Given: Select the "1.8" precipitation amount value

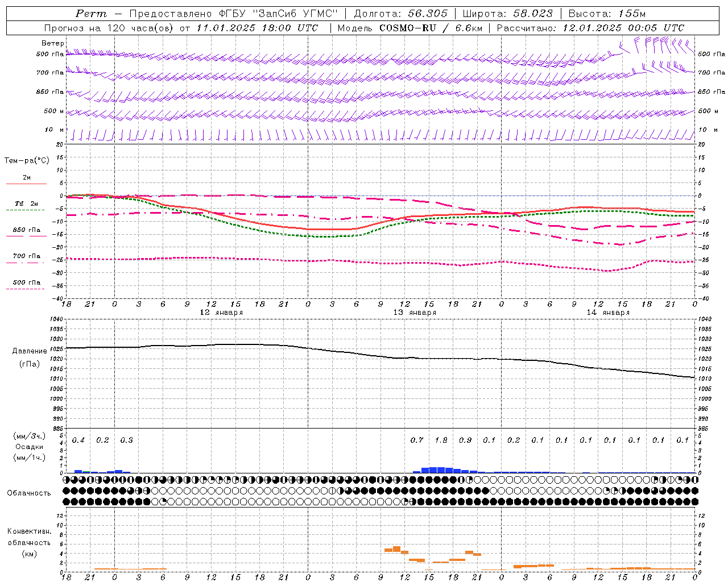Looking at the screenshot, I should tap(441, 440).
